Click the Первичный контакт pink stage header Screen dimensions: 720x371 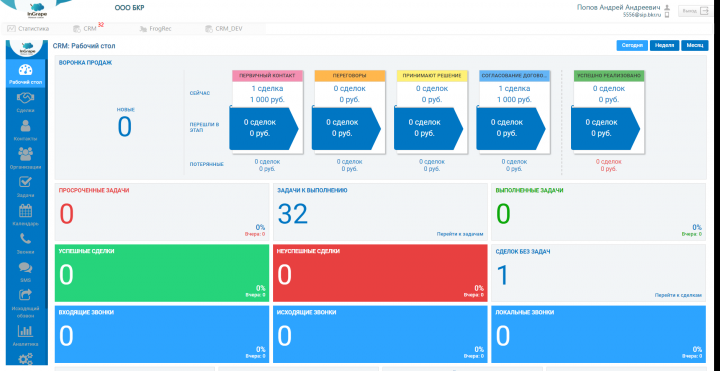267,76
